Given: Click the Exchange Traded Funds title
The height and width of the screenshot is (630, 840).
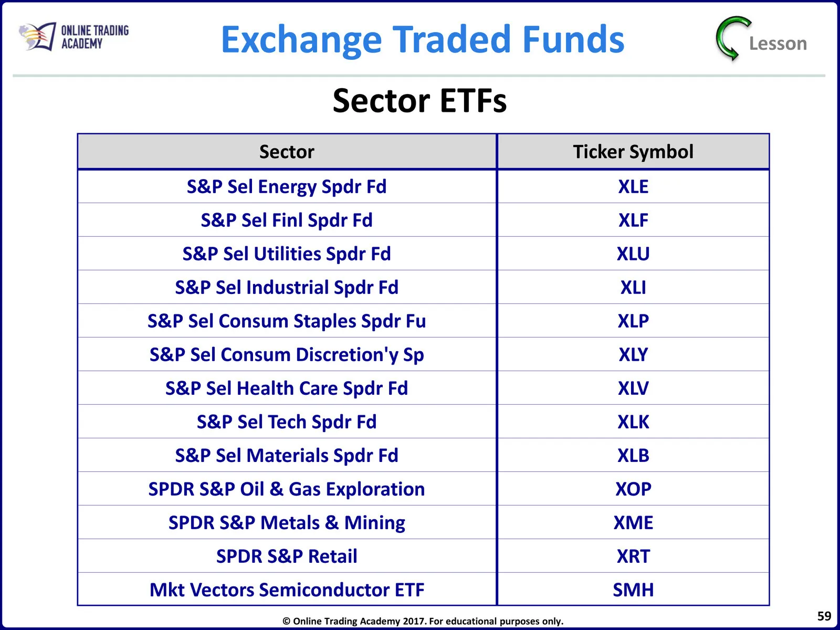Looking at the screenshot, I should coord(423,40).
